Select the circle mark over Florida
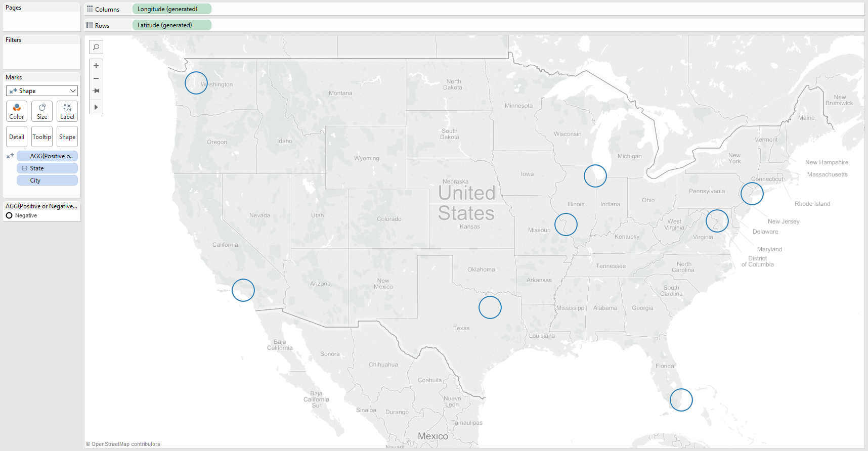Screen dimensions: 868x451 681,400
